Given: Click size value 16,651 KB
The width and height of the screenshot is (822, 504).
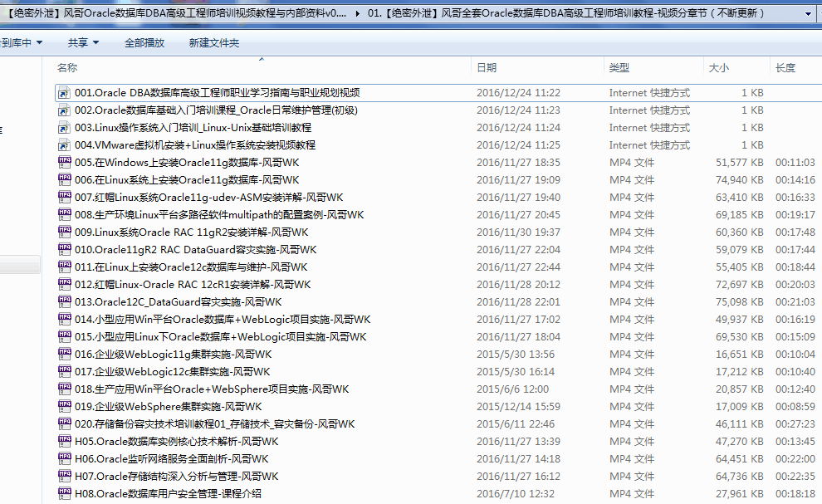Looking at the screenshot, I should click(739, 355).
